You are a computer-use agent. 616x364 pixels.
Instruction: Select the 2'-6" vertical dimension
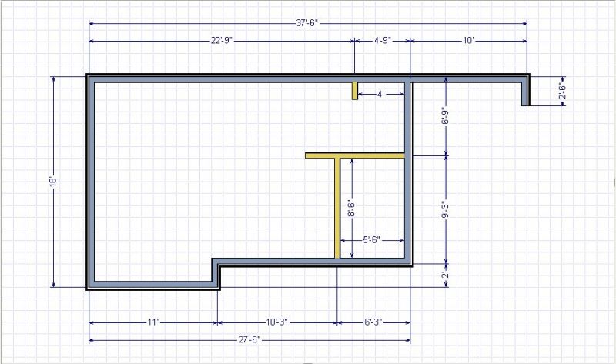coord(563,91)
